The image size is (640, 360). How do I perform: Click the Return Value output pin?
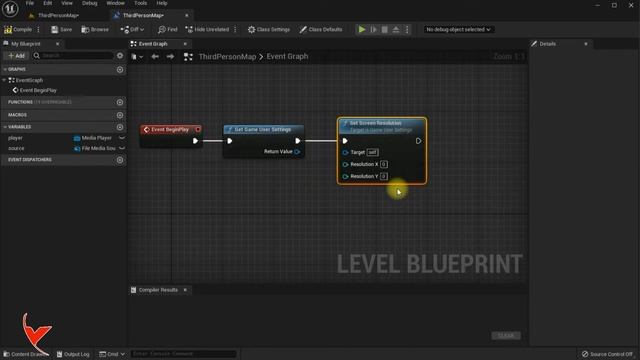pos(297,152)
